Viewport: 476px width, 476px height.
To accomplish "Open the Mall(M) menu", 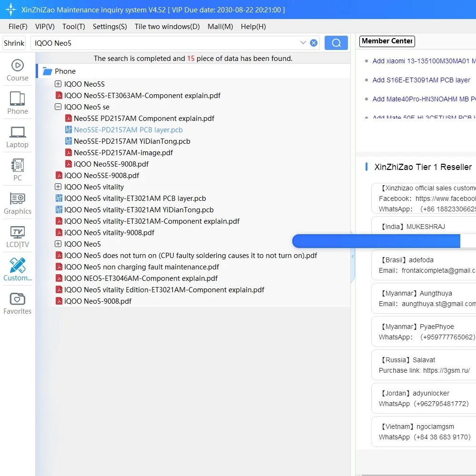I will [220, 27].
